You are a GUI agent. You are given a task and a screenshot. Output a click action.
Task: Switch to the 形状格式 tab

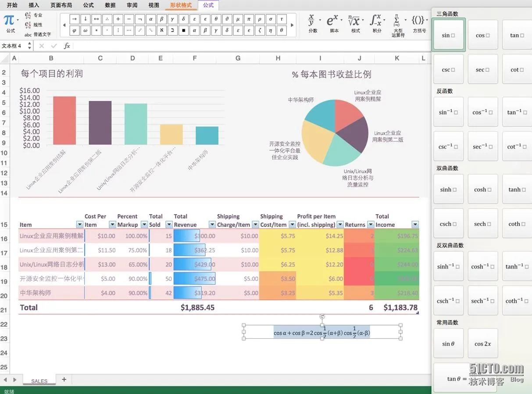coord(181,5)
